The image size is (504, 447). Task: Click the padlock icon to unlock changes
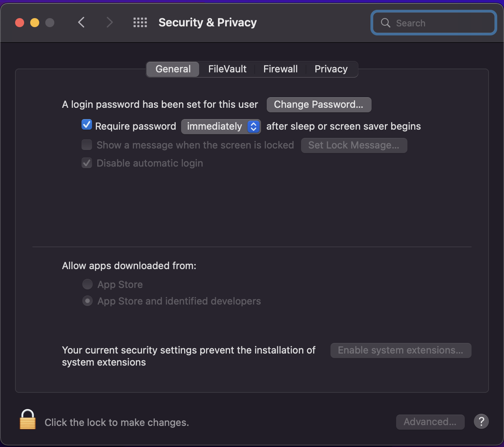[x=28, y=420]
